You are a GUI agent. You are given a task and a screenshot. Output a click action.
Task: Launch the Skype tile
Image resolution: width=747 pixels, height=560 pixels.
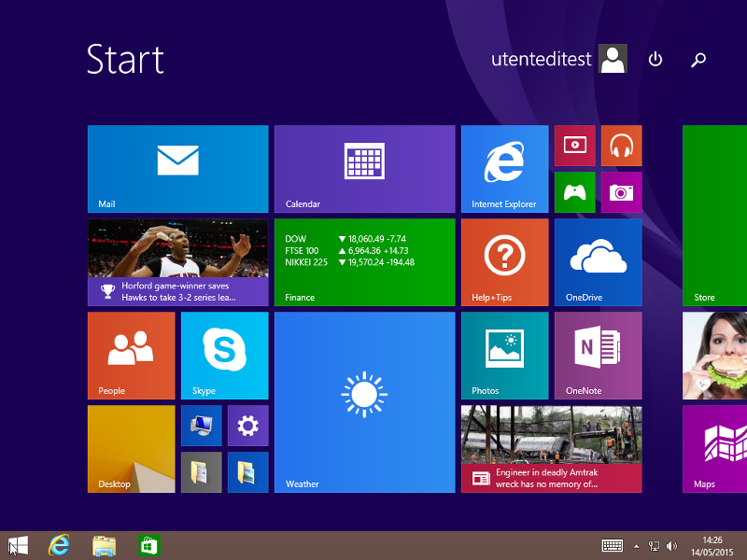click(225, 356)
